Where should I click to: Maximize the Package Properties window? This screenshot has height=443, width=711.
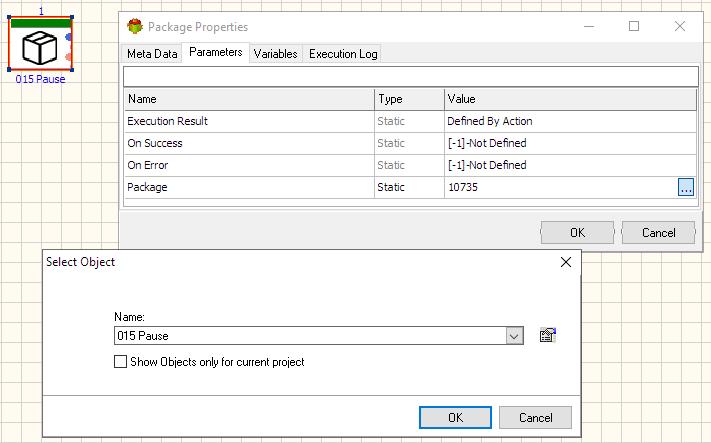click(634, 26)
